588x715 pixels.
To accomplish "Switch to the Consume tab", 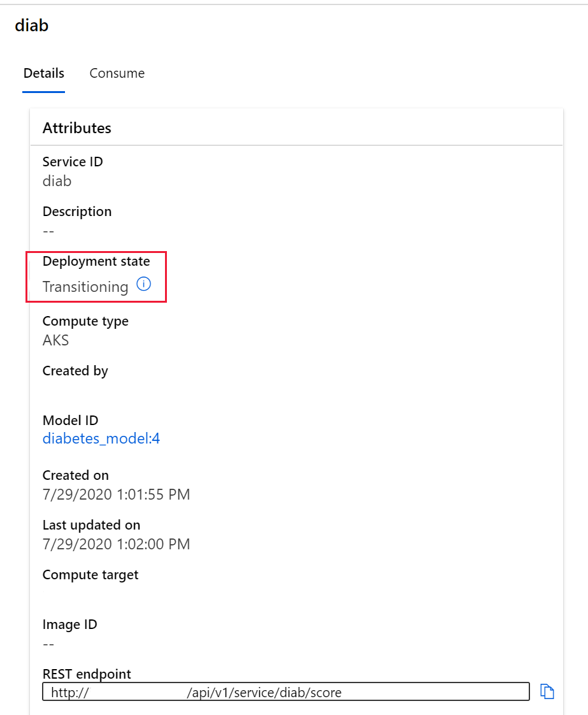I will [x=117, y=73].
